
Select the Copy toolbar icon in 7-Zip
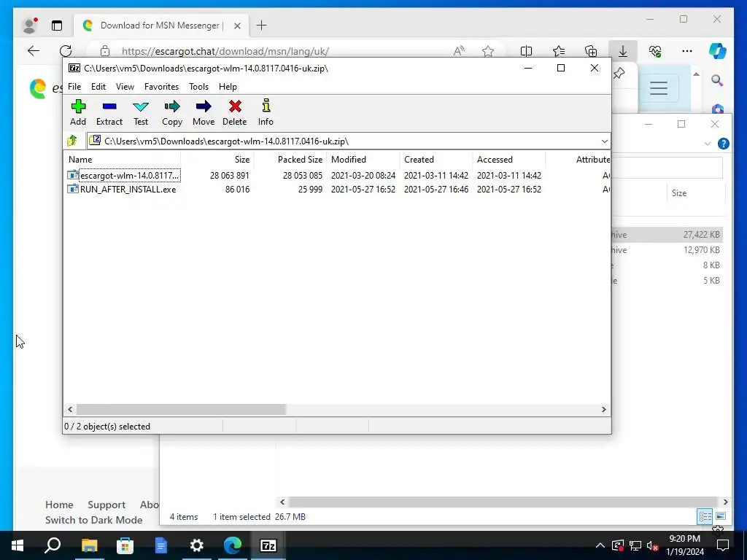(x=172, y=112)
